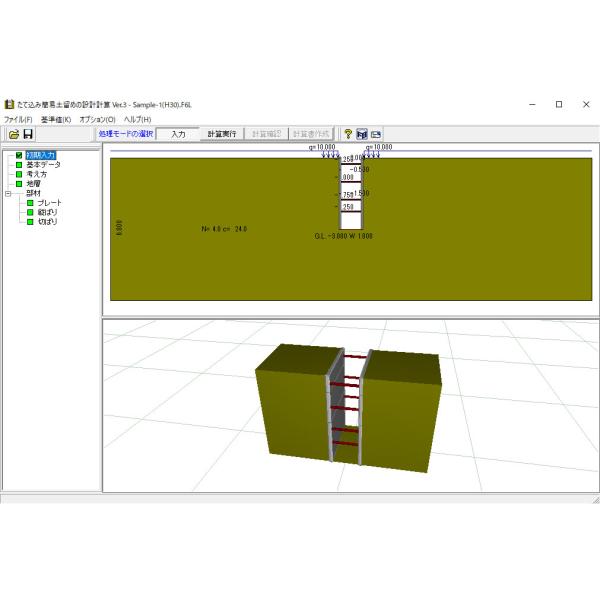Open the オプション(O) menu
Image resolution: width=600 pixels, height=600 pixels.
click(97, 119)
